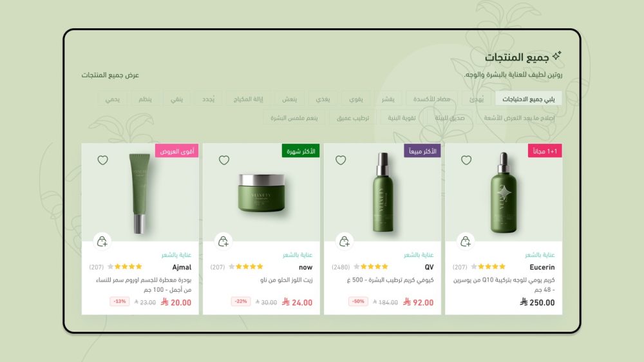The width and height of the screenshot is (644, 362).
Task: Add QV cream to cart via bag icon
Action: click(x=344, y=242)
